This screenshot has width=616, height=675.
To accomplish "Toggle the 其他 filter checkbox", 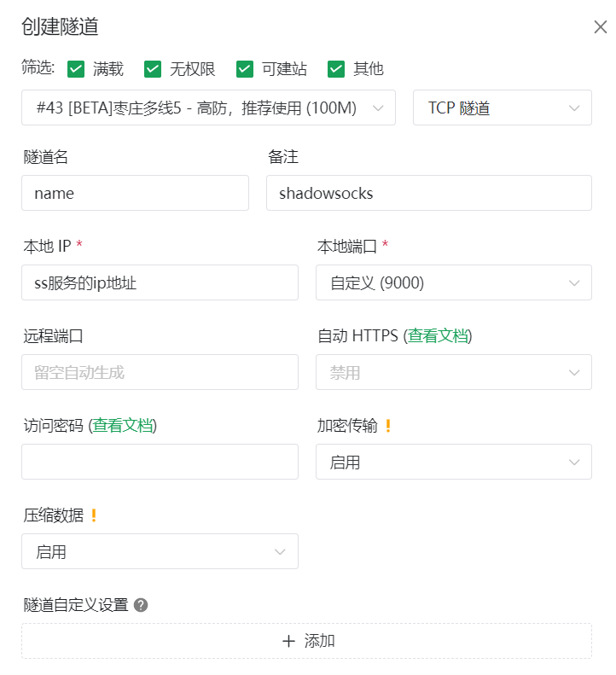I will pos(336,69).
